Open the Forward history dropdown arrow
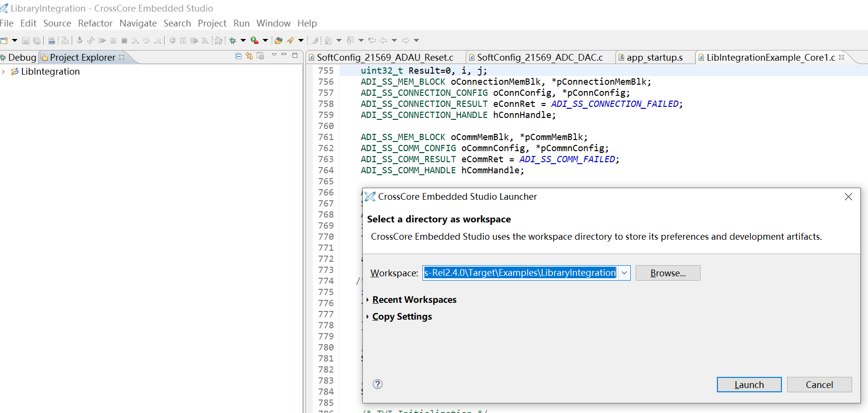Image resolution: width=868 pixels, height=413 pixels. coord(417,40)
